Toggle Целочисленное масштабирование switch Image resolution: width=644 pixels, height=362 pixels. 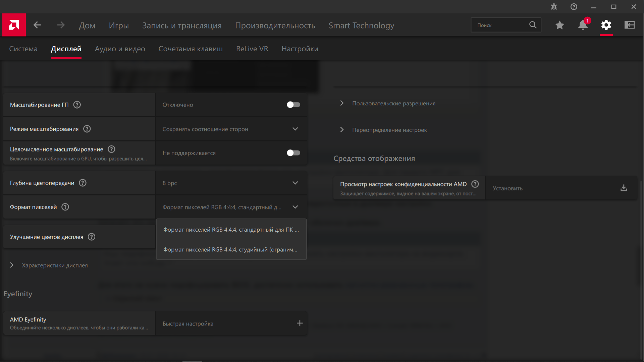(x=293, y=153)
